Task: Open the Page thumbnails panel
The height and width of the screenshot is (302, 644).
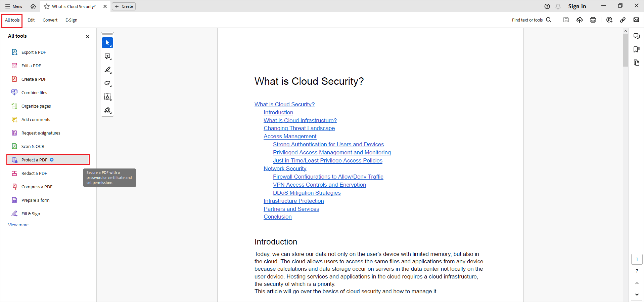Action: pos(637,63)
